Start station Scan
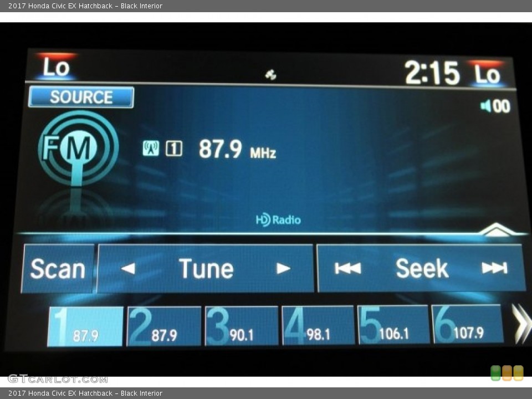The image size is (532, 399). click(57, 268)
